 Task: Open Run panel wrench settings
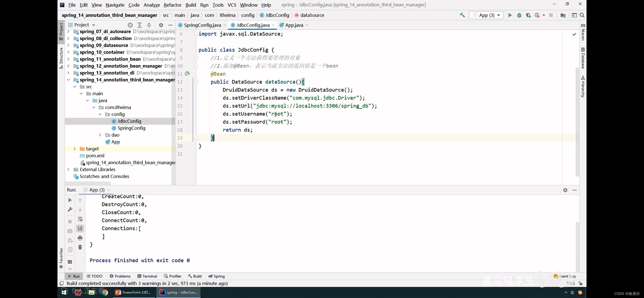[x=70, y=210]
